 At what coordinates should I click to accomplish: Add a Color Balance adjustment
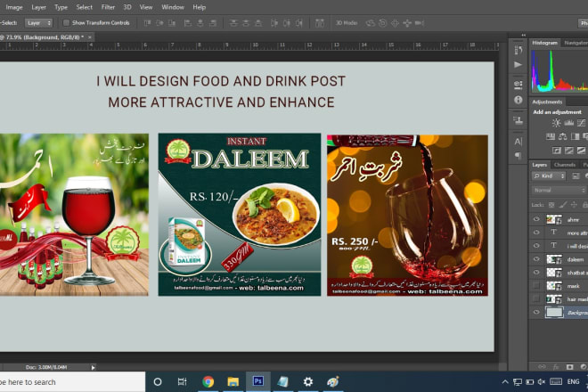tap(562, 136)
